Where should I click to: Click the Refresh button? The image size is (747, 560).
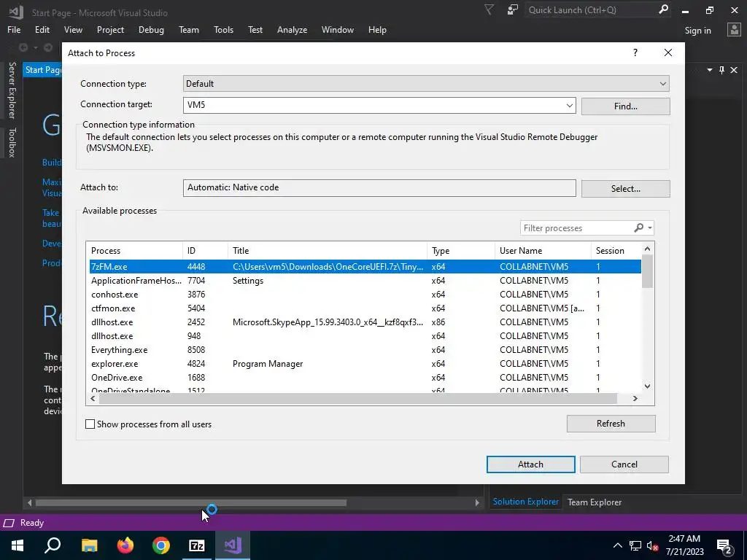[x=611, y=424]
